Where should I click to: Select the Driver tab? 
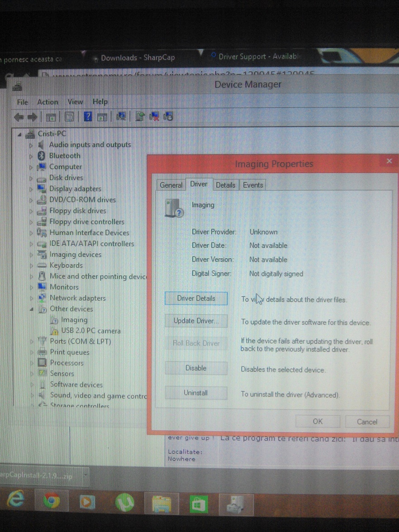(199, 184)
